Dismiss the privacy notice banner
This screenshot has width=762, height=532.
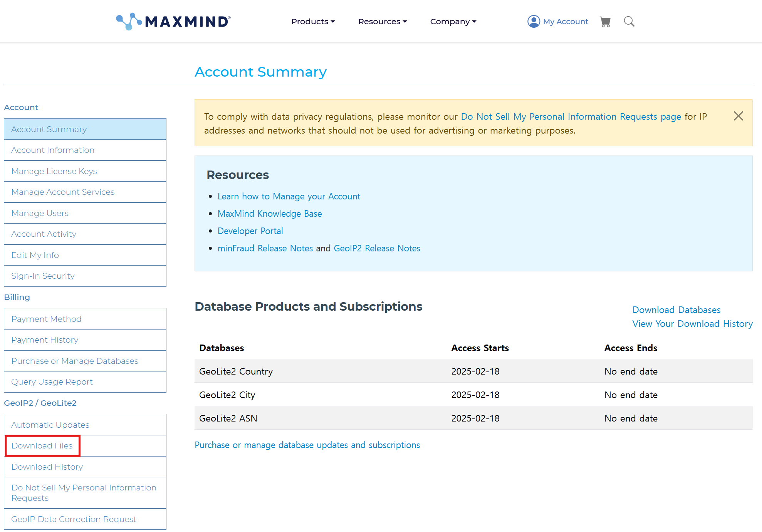click(x=738, y=116)
